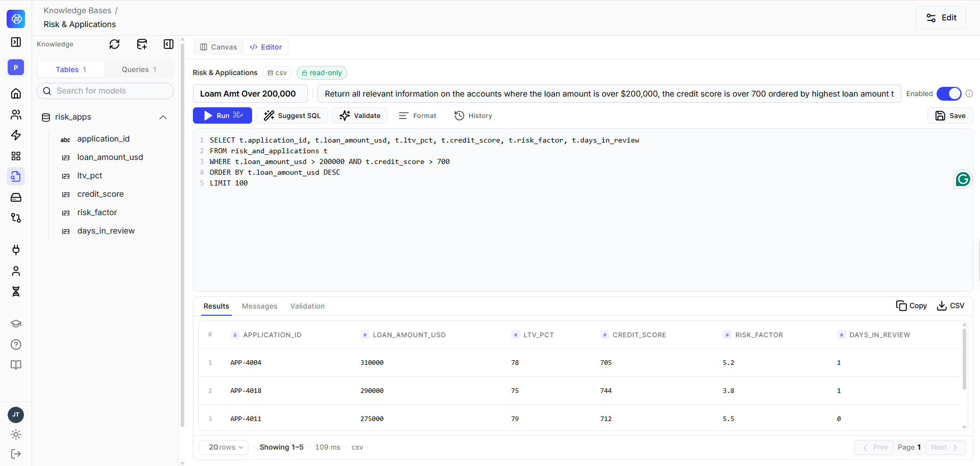The width and height of the screenshot is (980, 466).
Task: Open the 20 rows page size dropdown
Action: (224, 447)
